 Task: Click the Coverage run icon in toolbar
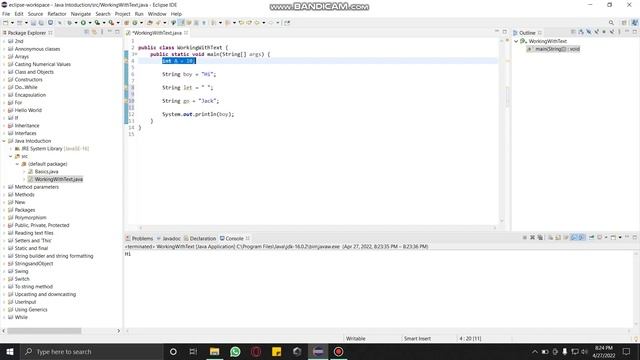click(97, 23)
